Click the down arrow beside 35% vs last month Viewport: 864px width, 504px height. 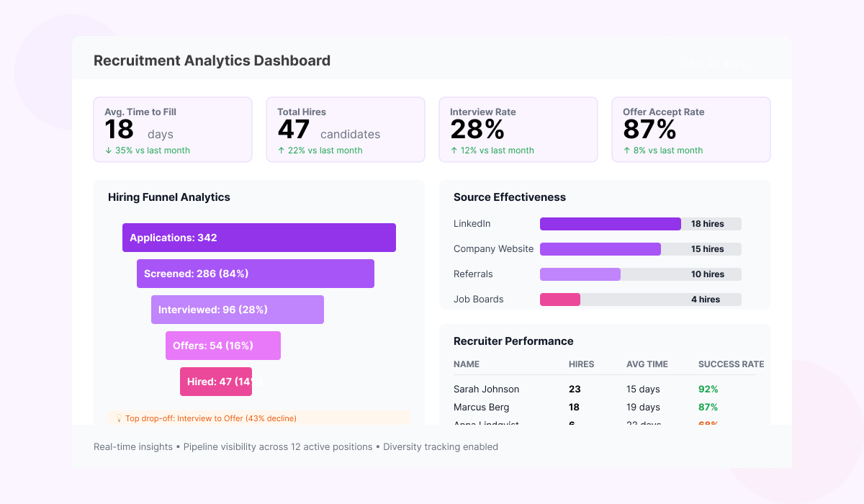(108, 150)
